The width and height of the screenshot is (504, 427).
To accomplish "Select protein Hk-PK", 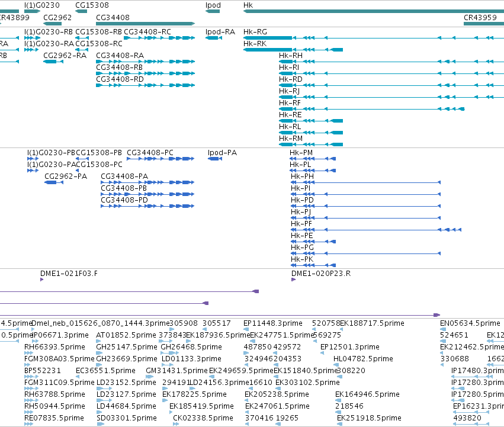I will (x=302, y=259).
